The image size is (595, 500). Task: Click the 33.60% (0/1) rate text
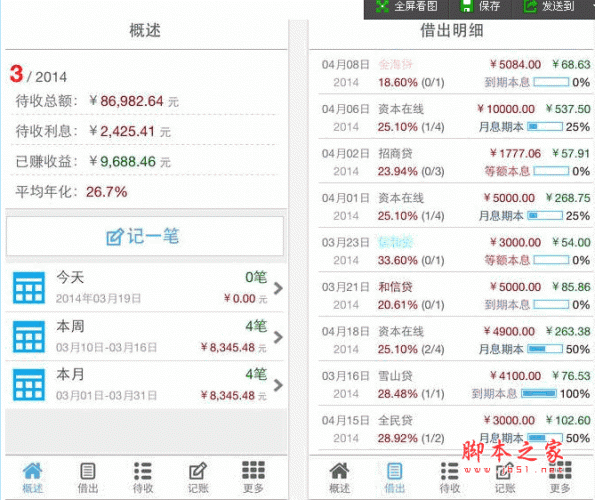411,260
